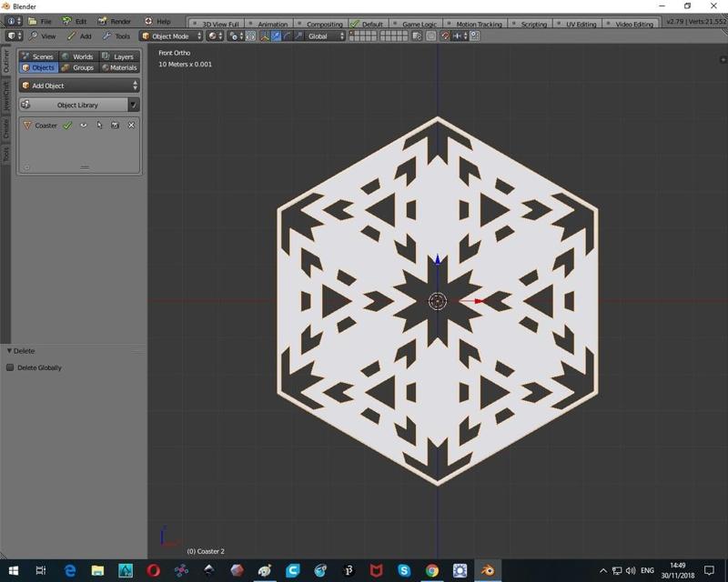Viewport: 728px width, 582px height.
Task: Open the info editor type selector
Action: (14, 21)
